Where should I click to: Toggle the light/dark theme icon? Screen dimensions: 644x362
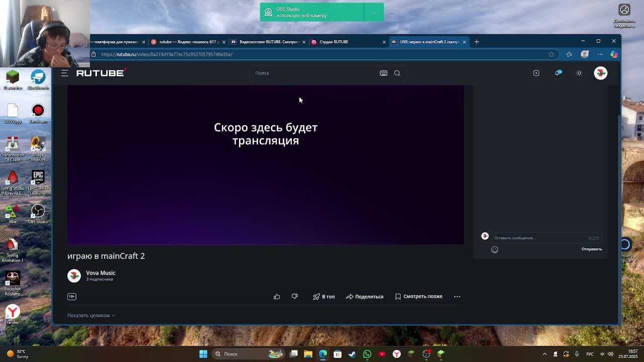(579, 73)
